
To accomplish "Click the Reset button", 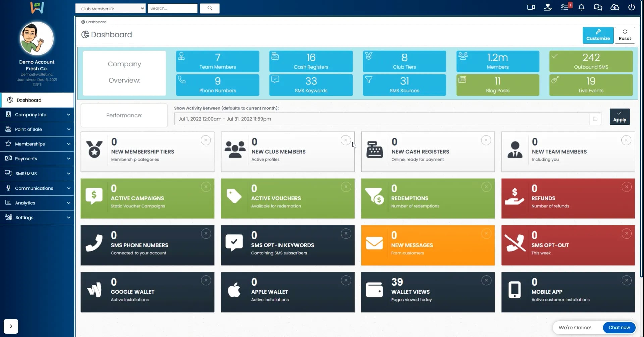I will 625,35.
